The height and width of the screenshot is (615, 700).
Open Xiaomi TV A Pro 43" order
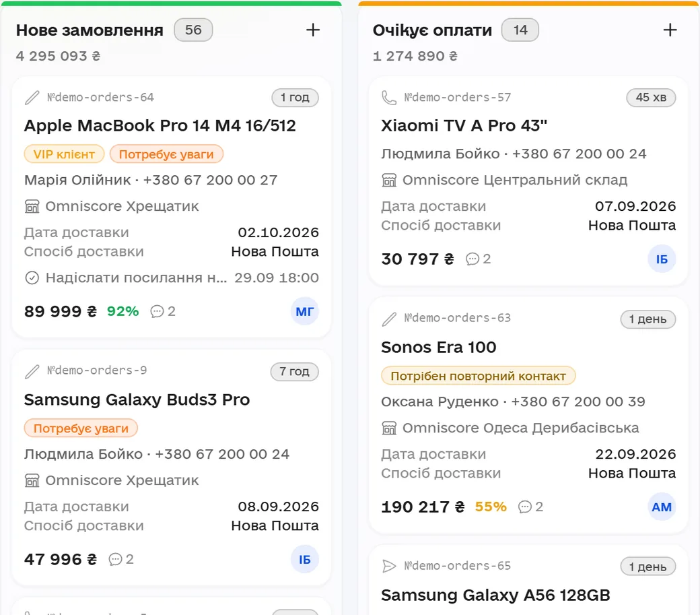[x=464, y=125]
